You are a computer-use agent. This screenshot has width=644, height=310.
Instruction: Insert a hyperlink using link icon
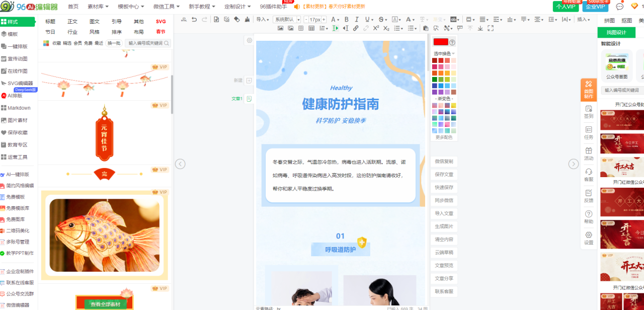point(356,28)
